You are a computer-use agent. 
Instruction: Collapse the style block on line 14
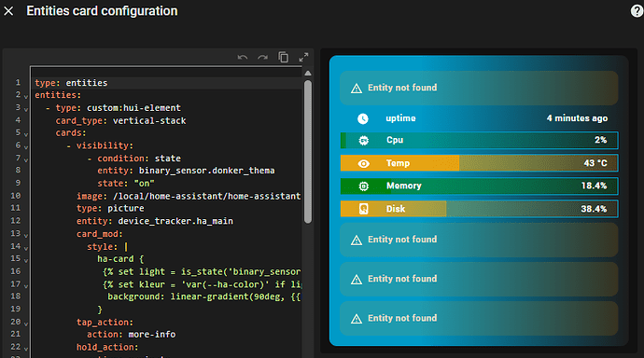26,249
